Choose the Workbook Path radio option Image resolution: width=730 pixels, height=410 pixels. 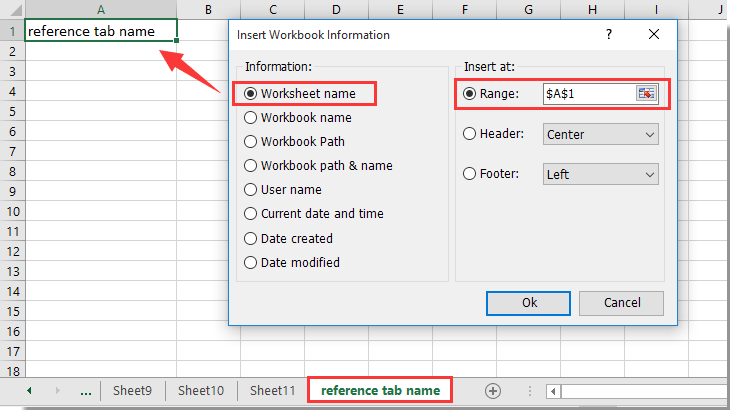(x=250, y=141)
